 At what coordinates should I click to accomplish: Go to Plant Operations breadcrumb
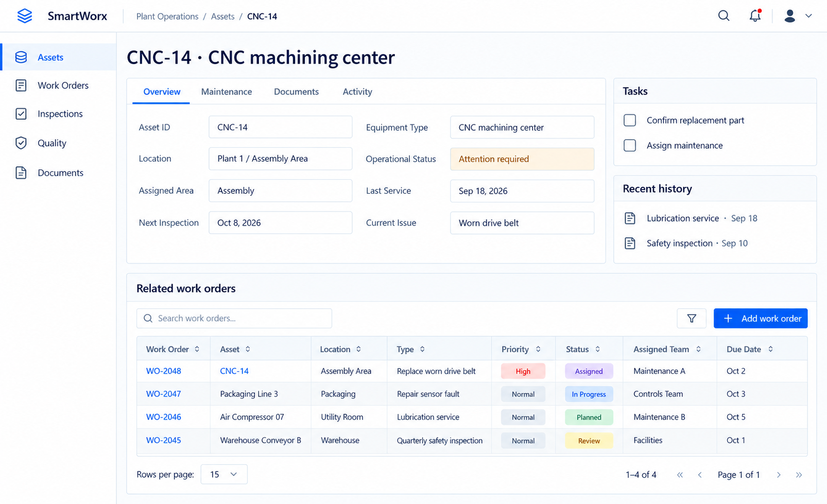point(167,16)
